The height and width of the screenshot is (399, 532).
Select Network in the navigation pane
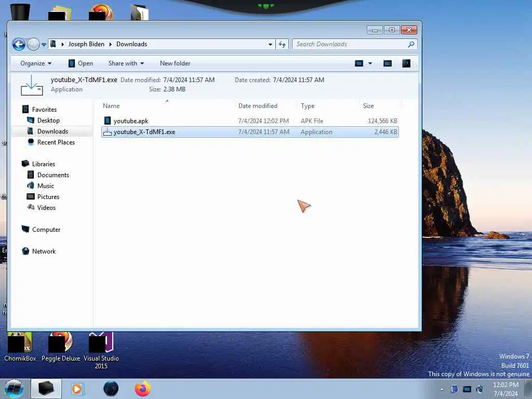pyautogui.click(x=44, y=251)
